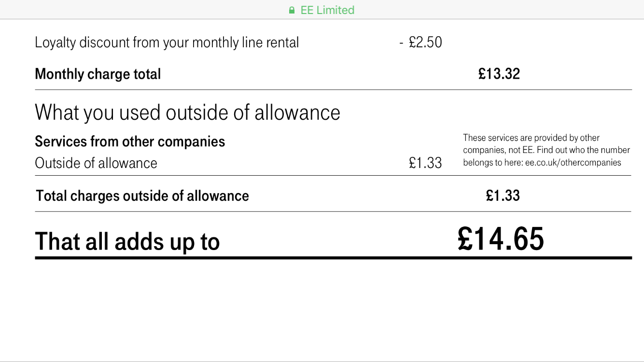
Task: Click the divider above That all adds up to
Action: pos(333,211)
